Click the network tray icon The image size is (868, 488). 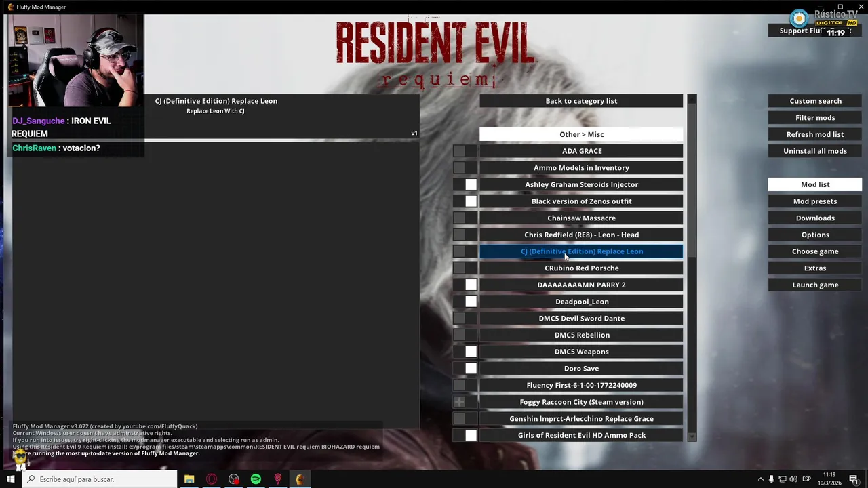(x=782, y=479)
